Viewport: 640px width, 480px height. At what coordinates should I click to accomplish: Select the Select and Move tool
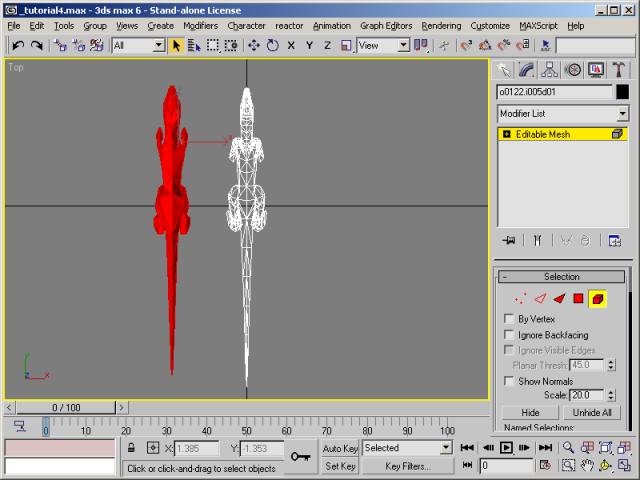coord(254,45)
